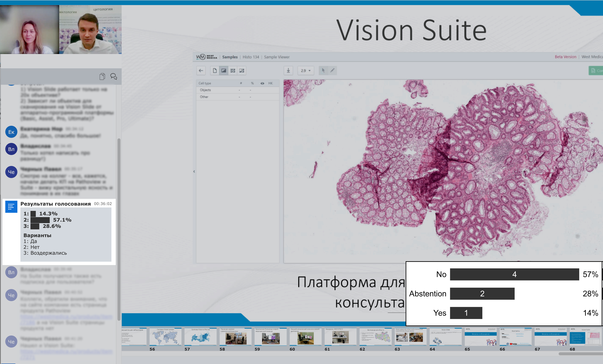Open the Samples breadcrumb
Viewport: 603px width, 364px height.
click(230, 57)
